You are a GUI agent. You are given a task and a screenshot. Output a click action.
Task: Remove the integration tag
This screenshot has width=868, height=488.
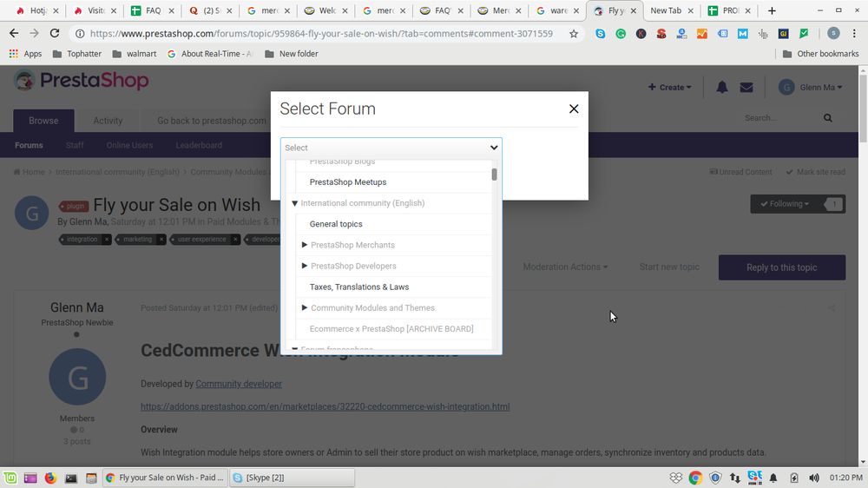pyautogui.click(x=107, y=240)
